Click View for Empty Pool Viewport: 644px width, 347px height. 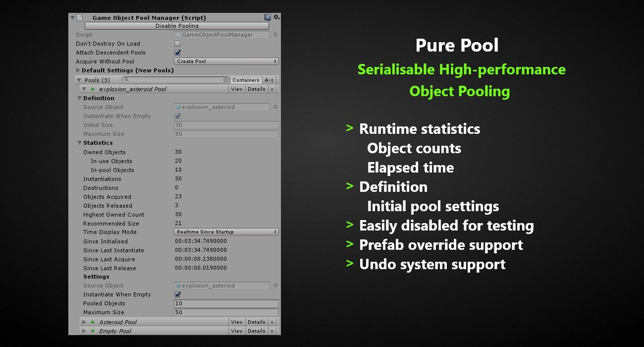(237, 331)
